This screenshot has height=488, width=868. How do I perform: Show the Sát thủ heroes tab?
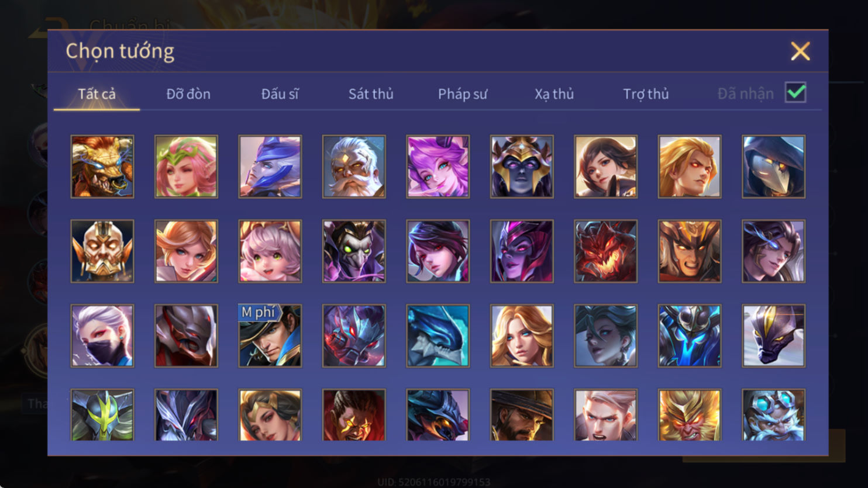(x=371, y=94)
